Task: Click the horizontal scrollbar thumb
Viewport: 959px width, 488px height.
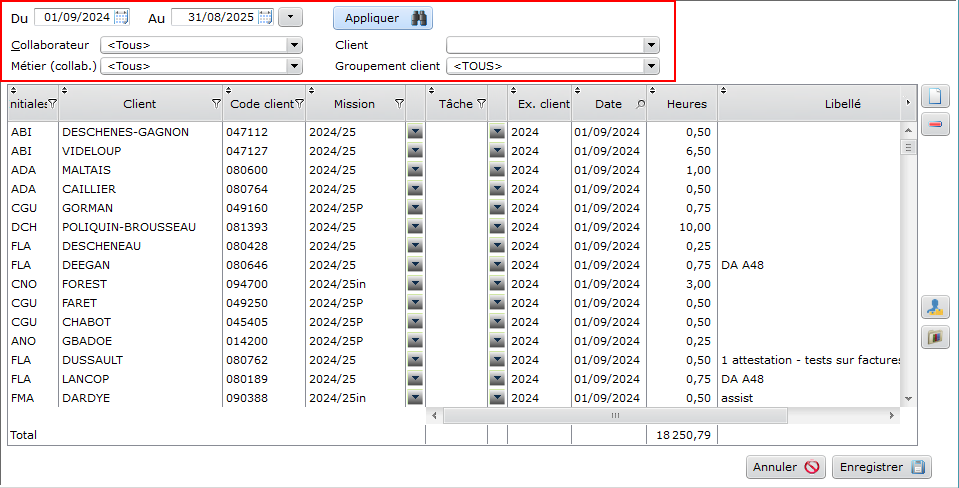Action: 615,416
